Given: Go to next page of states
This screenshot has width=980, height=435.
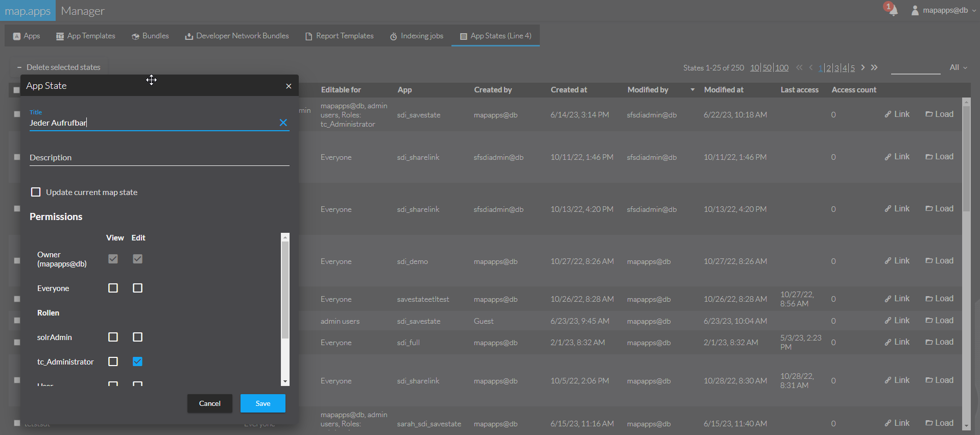Looking at the screenshot, I should (863, 67).
